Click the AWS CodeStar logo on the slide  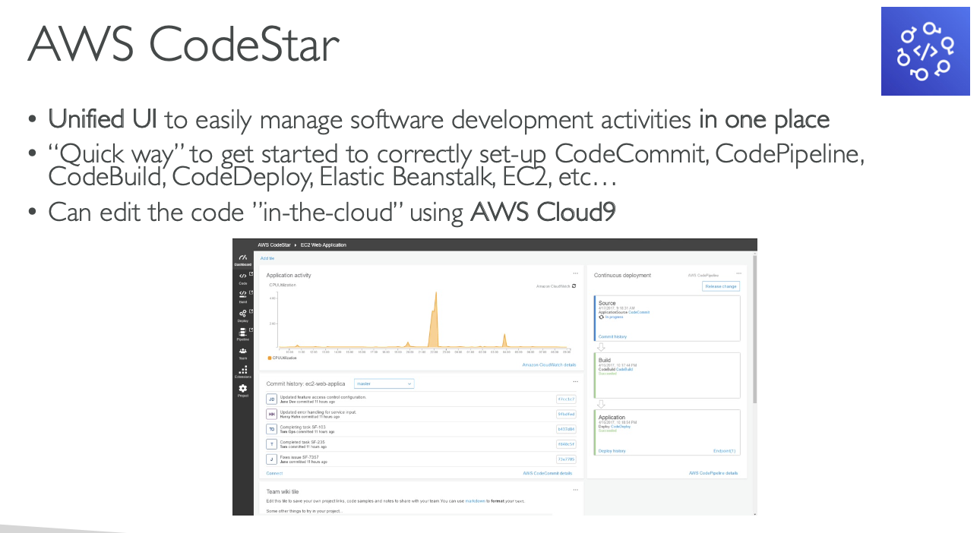coord(925,52)
